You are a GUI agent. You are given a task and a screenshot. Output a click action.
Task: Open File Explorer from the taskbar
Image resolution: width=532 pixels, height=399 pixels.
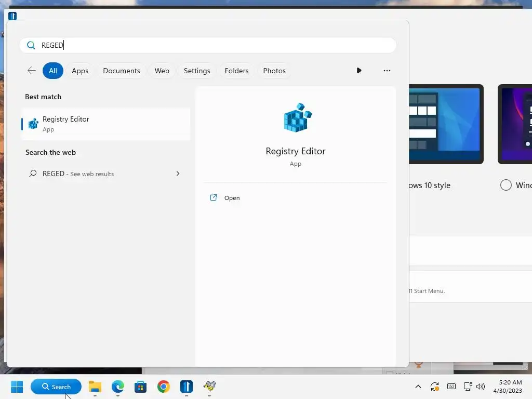95,387
